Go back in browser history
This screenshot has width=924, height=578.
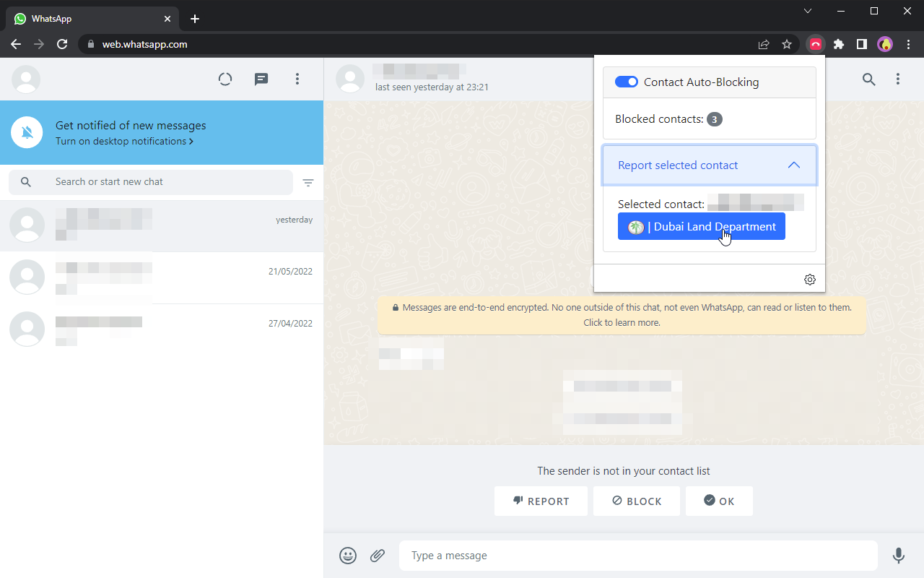click(x=16, y=44)
